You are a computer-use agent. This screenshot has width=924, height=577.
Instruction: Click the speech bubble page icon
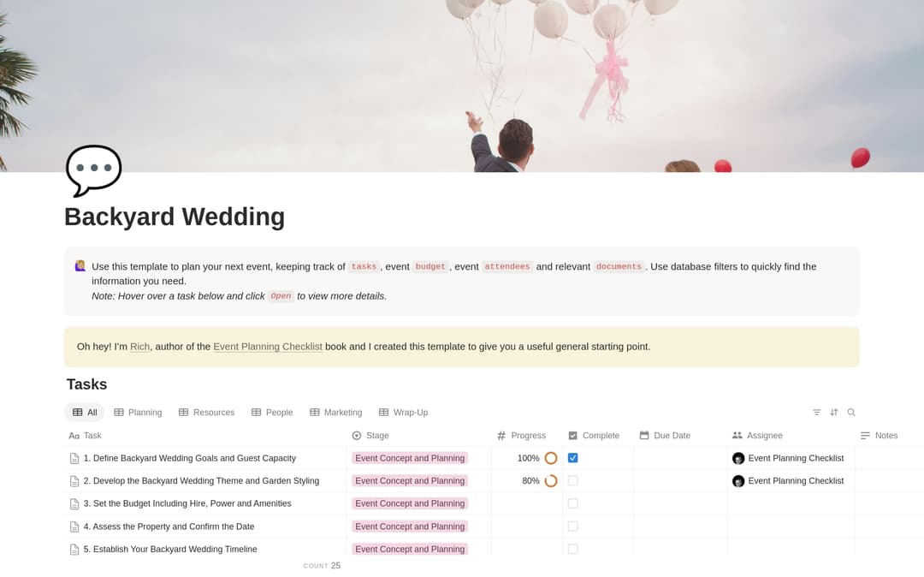coord(94,170)
